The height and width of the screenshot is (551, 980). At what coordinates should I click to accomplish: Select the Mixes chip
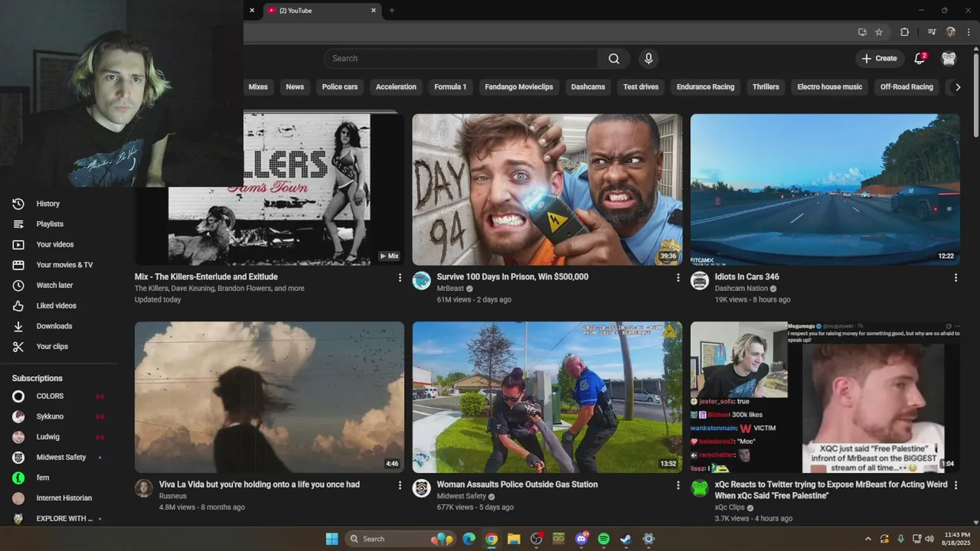(258, 87)
